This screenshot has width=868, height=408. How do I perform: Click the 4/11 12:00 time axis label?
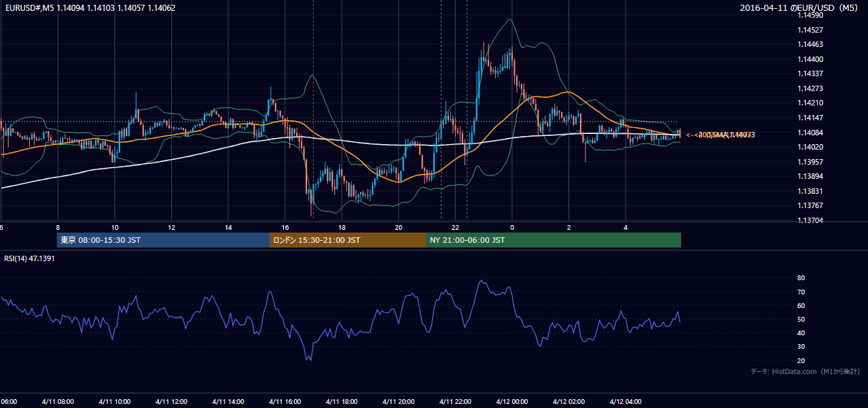171,401
